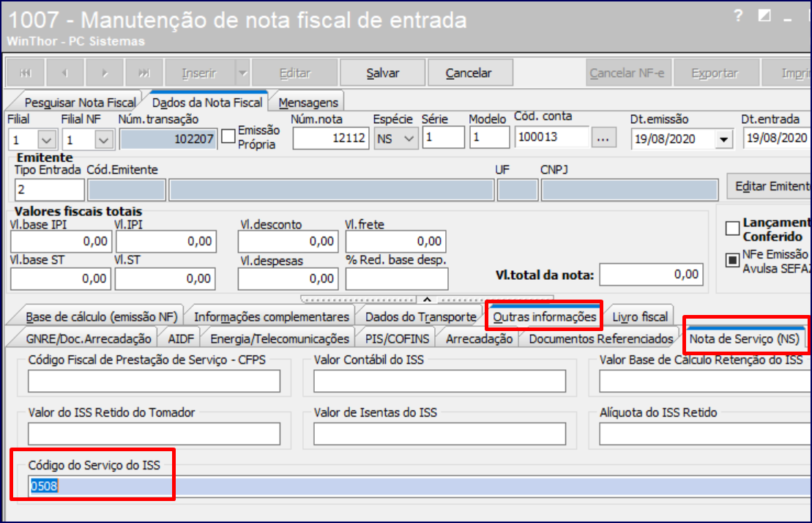Click the Vl.base ST field
The height and width of the screenshot is (523, 812).
61,278
